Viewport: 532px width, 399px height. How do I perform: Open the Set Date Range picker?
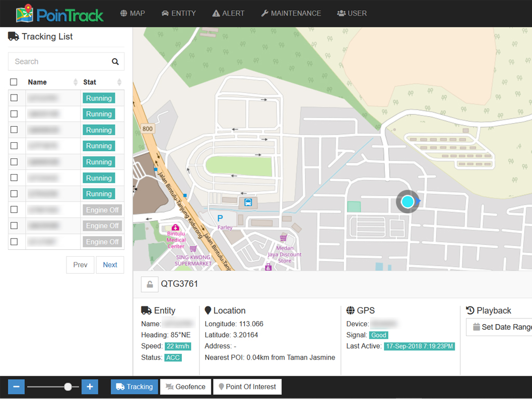[x=501, y=327]
